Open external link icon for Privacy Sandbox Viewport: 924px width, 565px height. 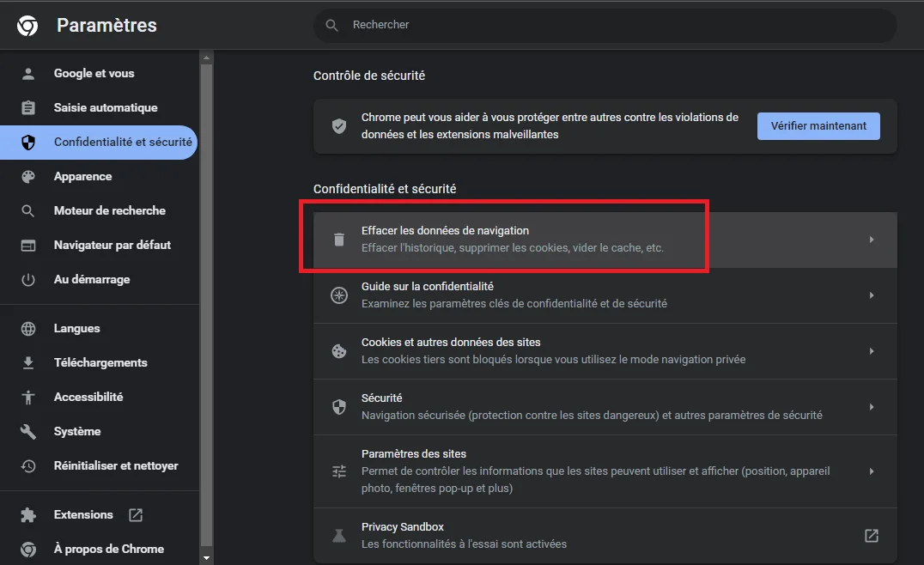[x=871, y=536]
